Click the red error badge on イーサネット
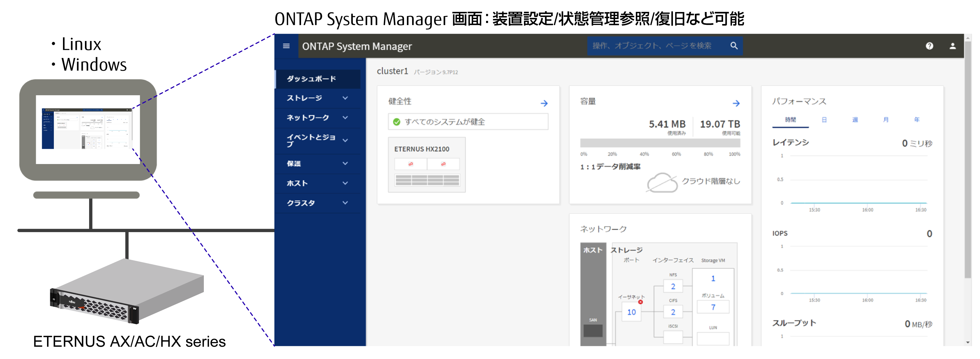Image resolution: width=980 pixels, height=359 pixels. coord(641,302)
